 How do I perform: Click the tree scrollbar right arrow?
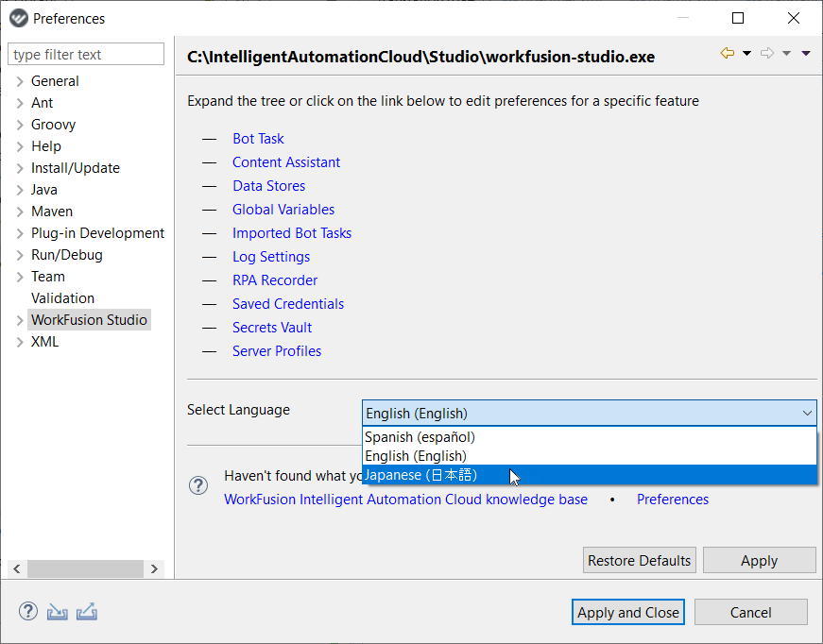(x=154, y=569)
